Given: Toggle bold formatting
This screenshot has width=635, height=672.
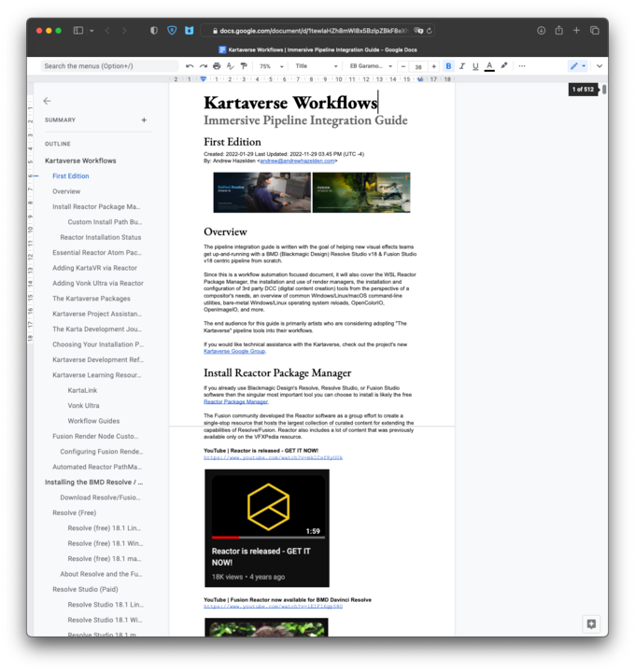Looking at the screenshot, I should 448,66.
